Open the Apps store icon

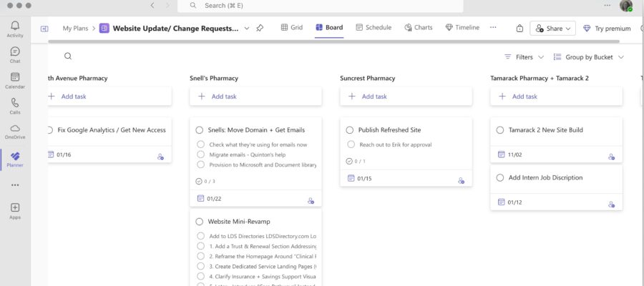(x=15, y=211)
